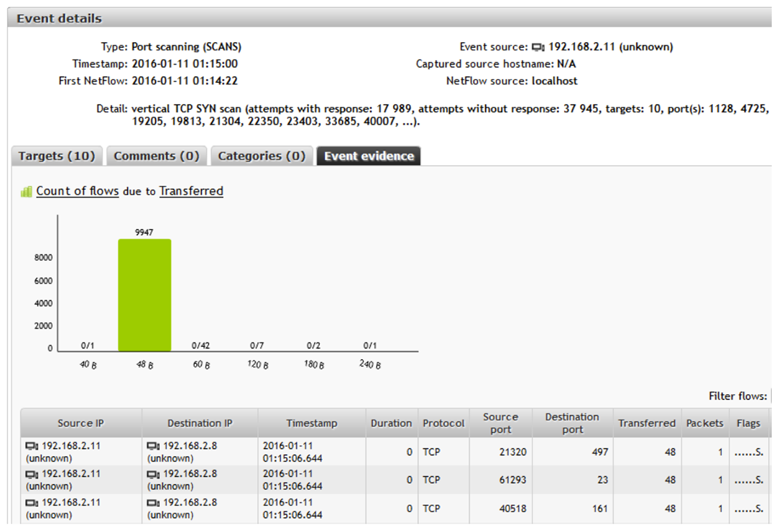Sort table by Packets column header

click(x=704, y=423)
